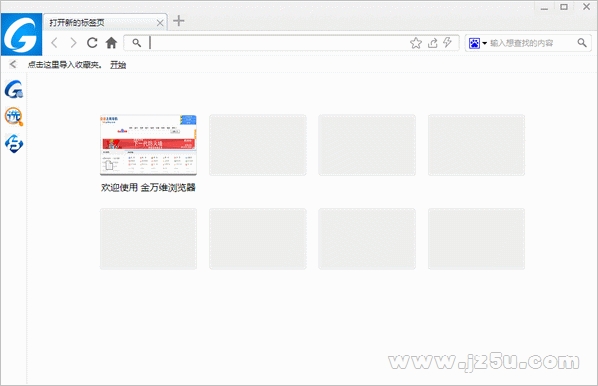Collapse the sidebar with the left chevron
598x386 pixels.
click(13, 64)
